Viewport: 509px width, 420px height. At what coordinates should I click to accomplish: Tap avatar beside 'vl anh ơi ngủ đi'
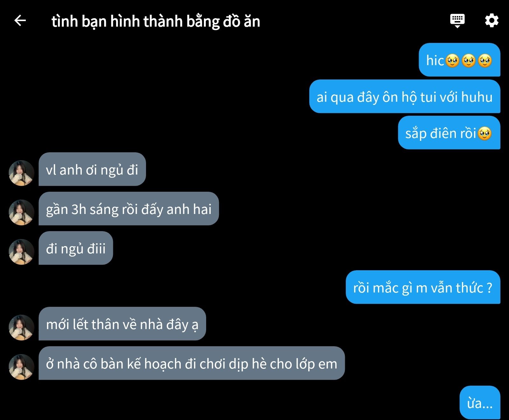(21, 173)
